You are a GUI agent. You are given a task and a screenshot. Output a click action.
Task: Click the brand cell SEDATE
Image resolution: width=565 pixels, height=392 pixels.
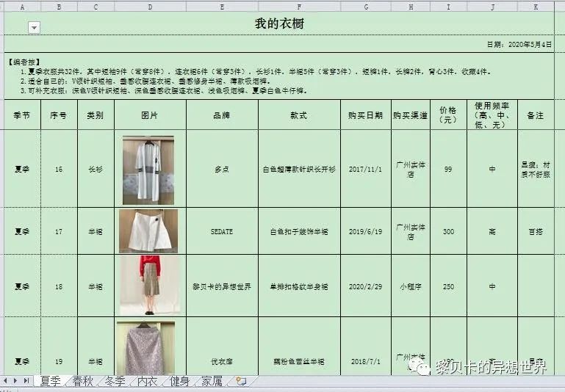[223, 231]
